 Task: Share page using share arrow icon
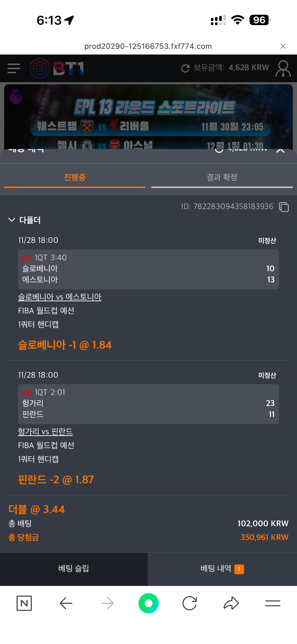click(231, 603)
